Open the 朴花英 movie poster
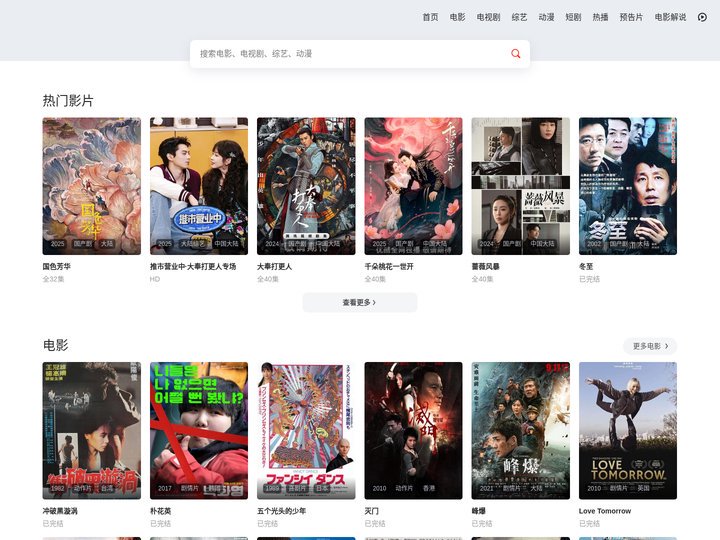Image resolution: width=720 pixels, height=540 pixels. [x=199, y=431]
